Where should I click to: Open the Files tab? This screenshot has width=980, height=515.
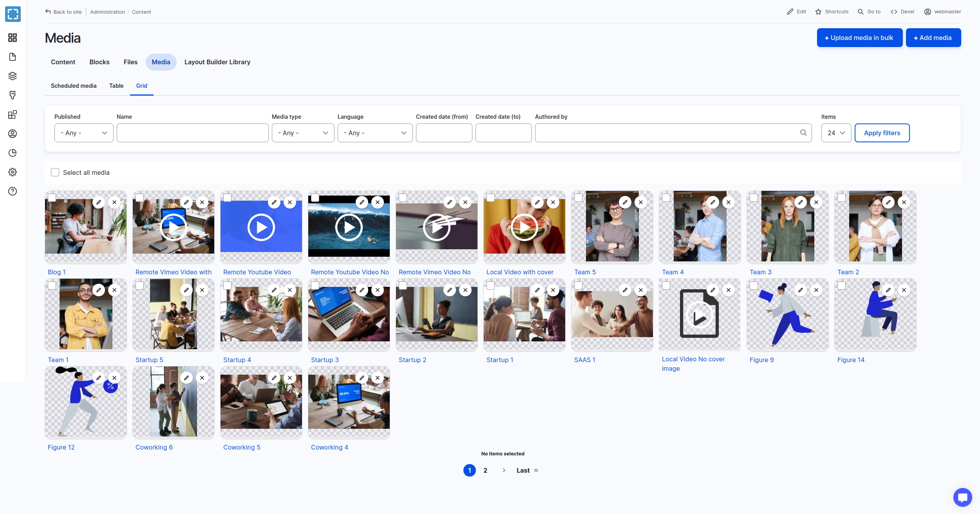point(130,62)
